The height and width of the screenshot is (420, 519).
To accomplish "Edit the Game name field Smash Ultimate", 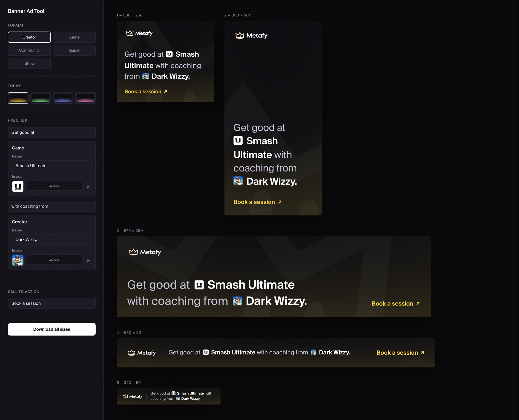I will pyautogui.click(x=51, y=166).
